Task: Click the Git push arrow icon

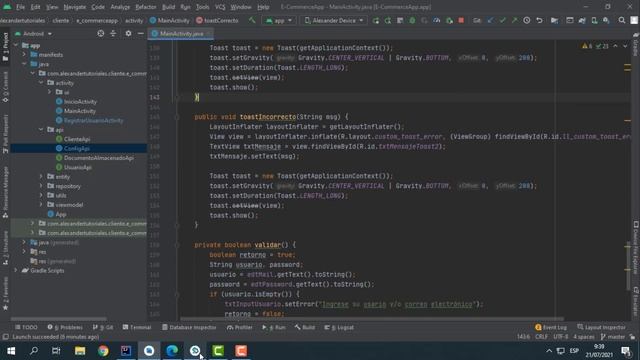Action: pos(514,20)
